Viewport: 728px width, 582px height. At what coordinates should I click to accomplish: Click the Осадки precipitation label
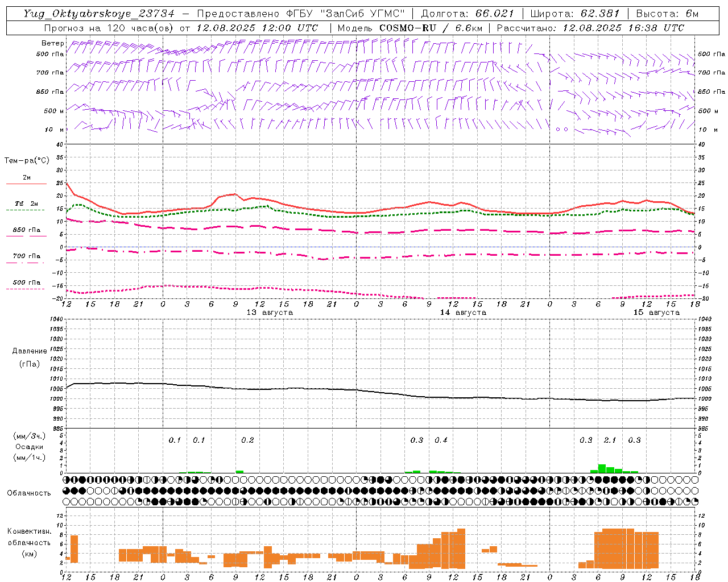tap(30, 447)
